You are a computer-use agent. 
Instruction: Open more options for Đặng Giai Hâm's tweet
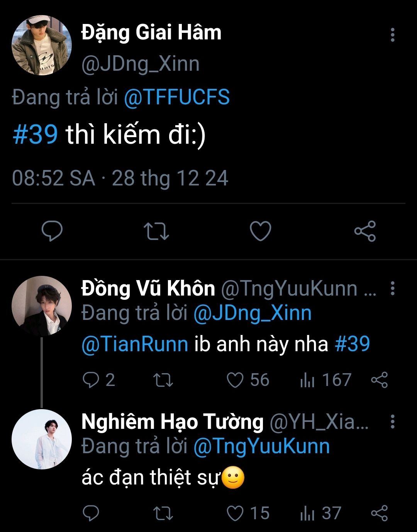coord(392,35)
